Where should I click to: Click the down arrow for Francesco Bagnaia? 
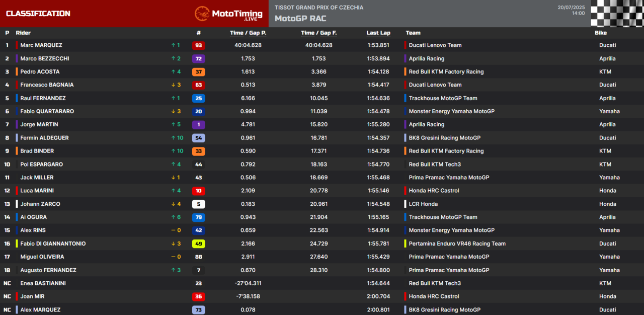175,85
